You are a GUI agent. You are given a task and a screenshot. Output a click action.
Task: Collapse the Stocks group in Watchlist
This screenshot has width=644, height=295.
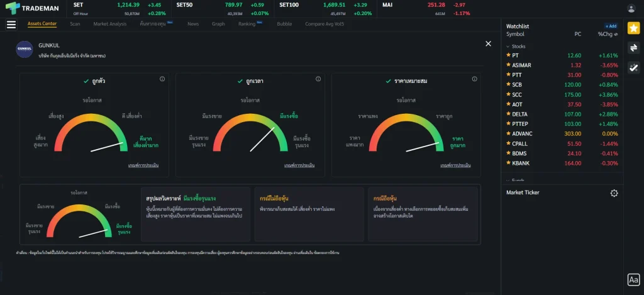coord(508,47)
